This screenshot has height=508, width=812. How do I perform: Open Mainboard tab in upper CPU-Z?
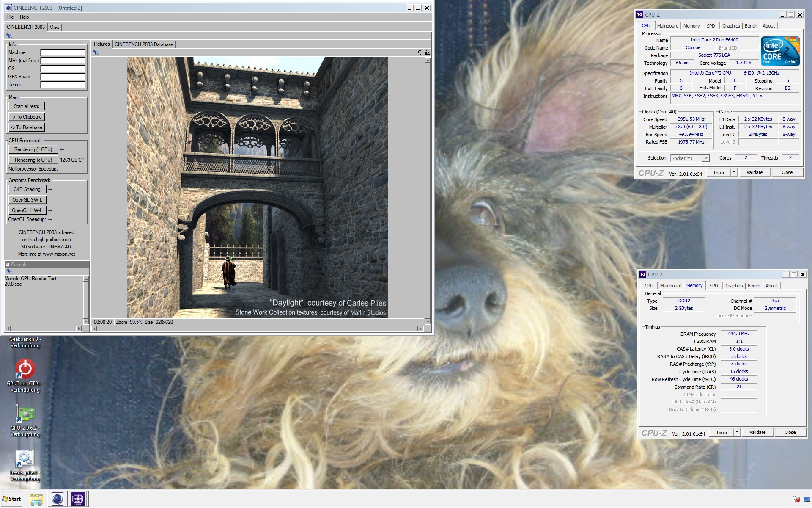[668, 26]
